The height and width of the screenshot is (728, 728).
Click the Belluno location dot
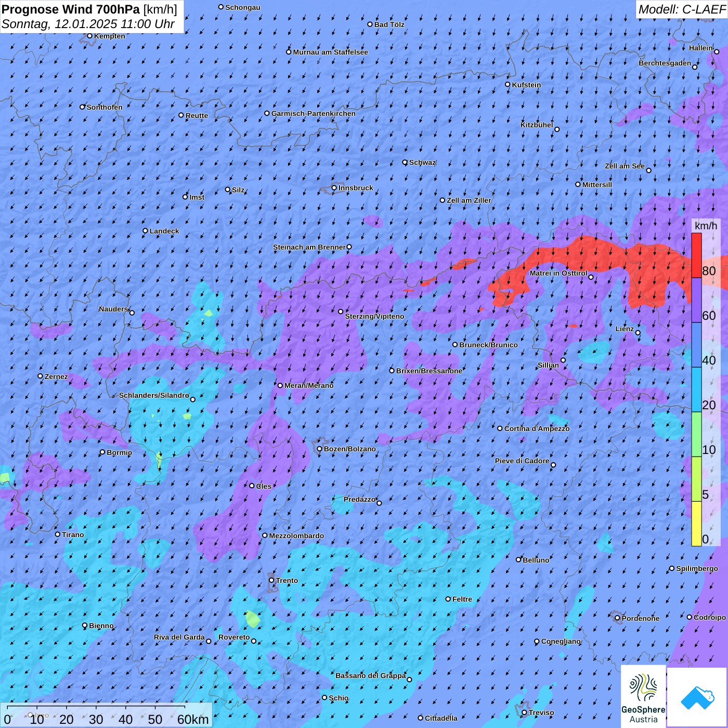pyautogui.click(x=518, y=560)
